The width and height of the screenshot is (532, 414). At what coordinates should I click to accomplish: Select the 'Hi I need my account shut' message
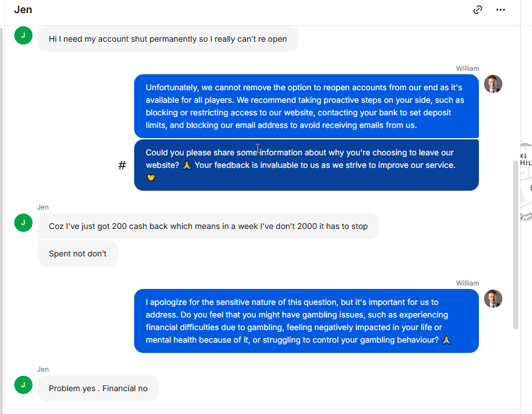point(168,39)
